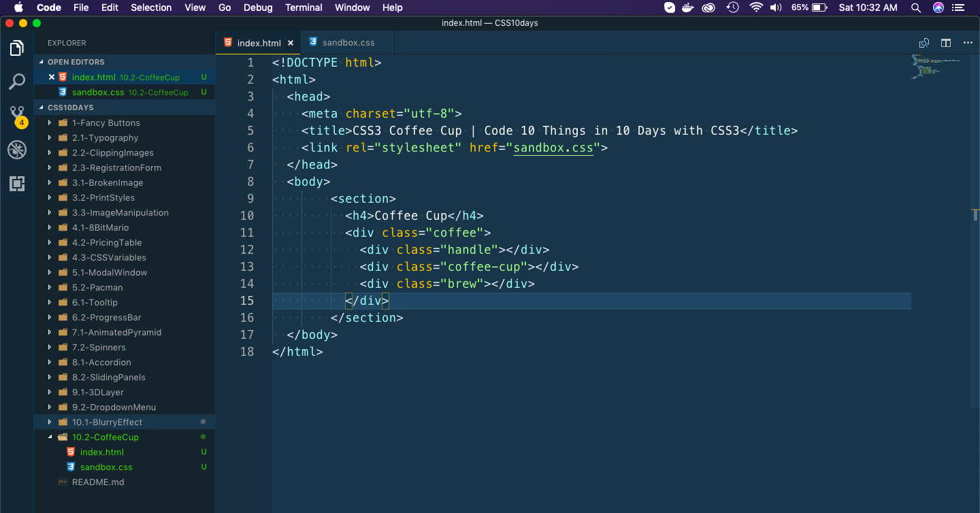980x513 pixels.
Task: Open the Explorer view in activity bar
Action: click(17, 48)
